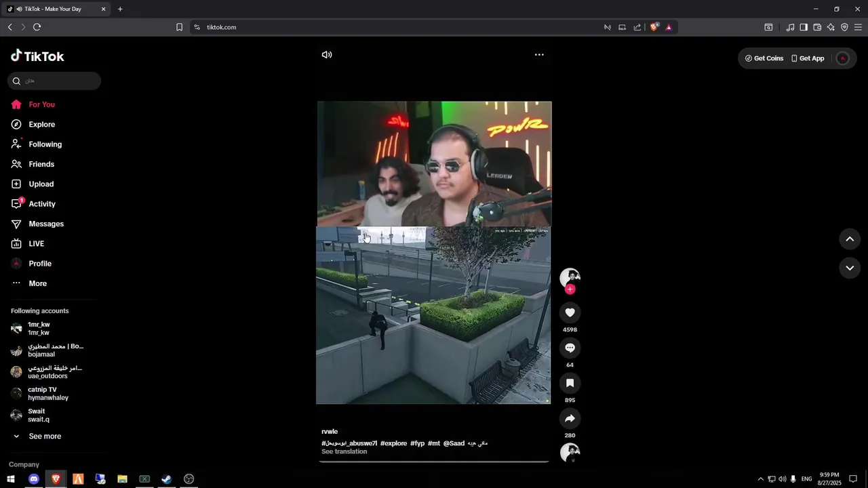This screenshot has width=868, height=488.
Task: Open the creator's avatar above the follow plus
Action: 570,277
